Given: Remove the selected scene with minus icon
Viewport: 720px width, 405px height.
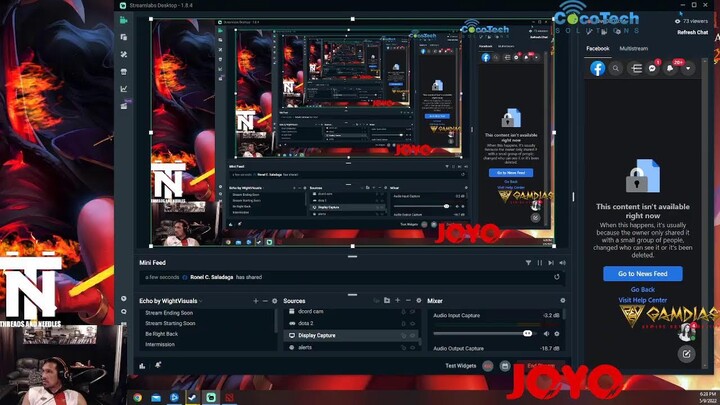Looking at the screenshot, I should tap(265, 301).
